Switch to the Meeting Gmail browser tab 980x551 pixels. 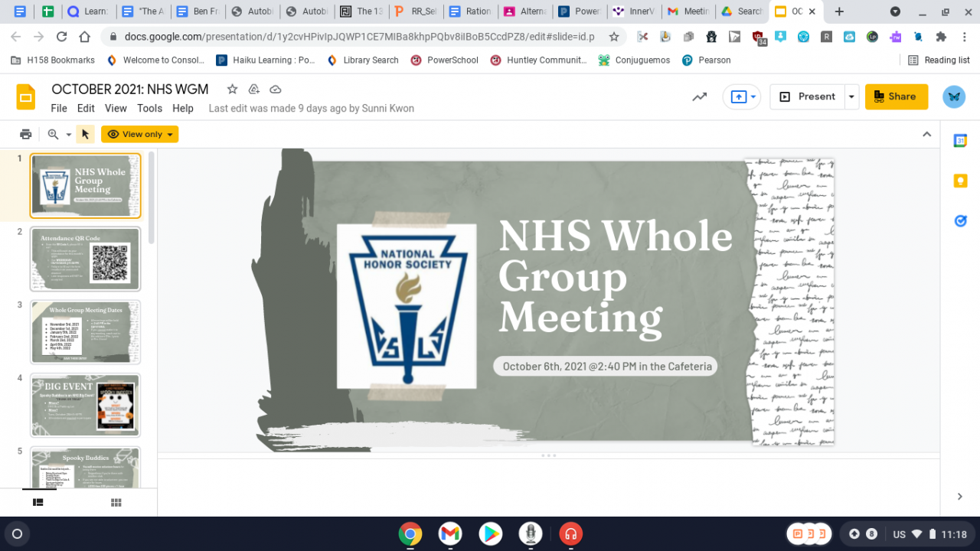click(688, 11)
